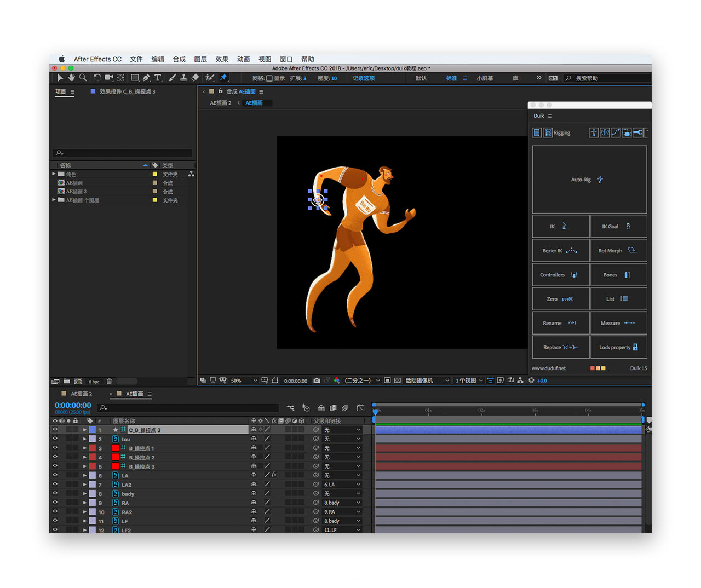Viewport: 701px width, 588px height.
Task: Select the 标准 workspace tab
Action: (x=451, y=78)
